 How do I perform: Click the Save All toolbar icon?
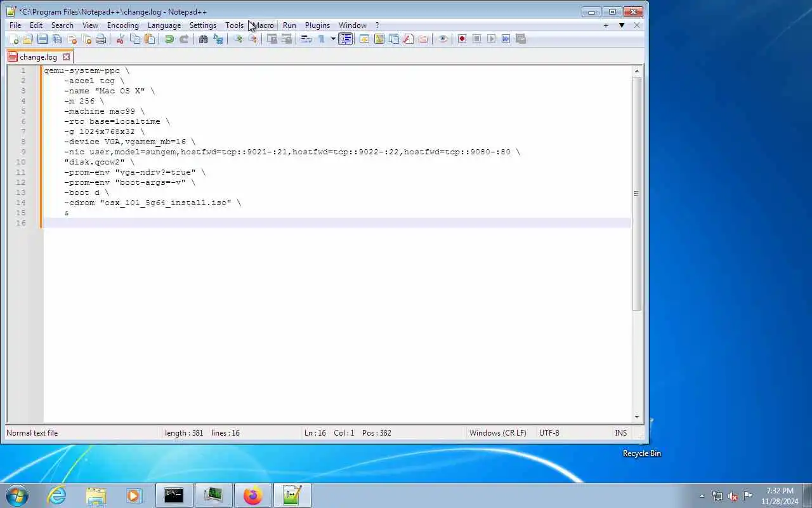[x=56, y=39]
